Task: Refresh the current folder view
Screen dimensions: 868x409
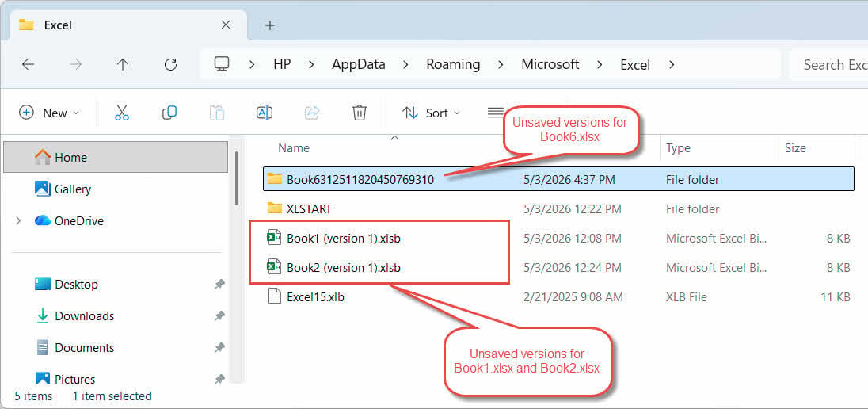Action: pyautogui.click(x=170, y=65)
